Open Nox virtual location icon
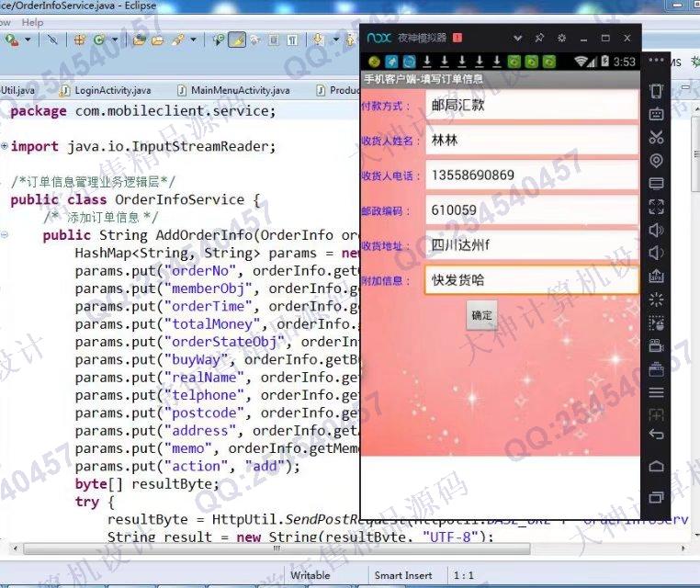The width and height of the screenshot is (700, 588). click(x=656, y=160)
